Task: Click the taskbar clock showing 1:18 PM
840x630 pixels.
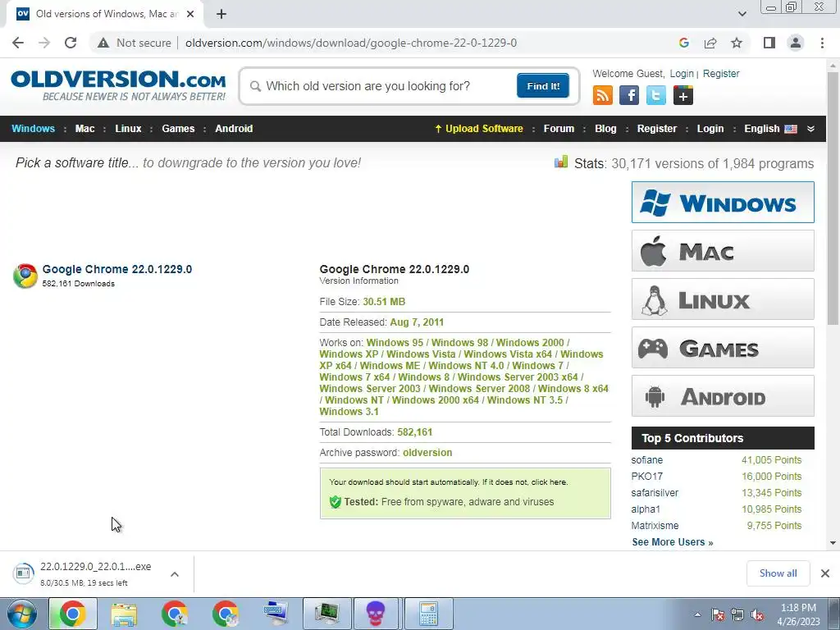Action: tap(798, 614)
